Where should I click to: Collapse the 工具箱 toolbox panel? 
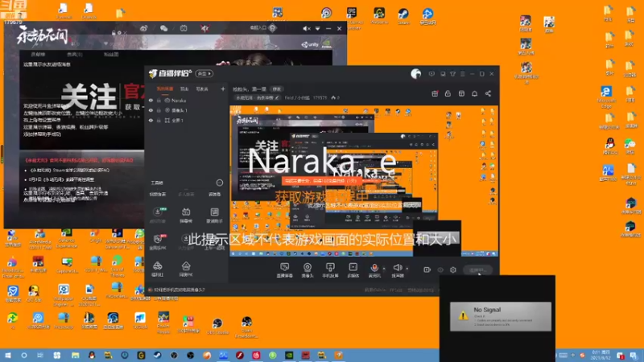click(220, 183)
